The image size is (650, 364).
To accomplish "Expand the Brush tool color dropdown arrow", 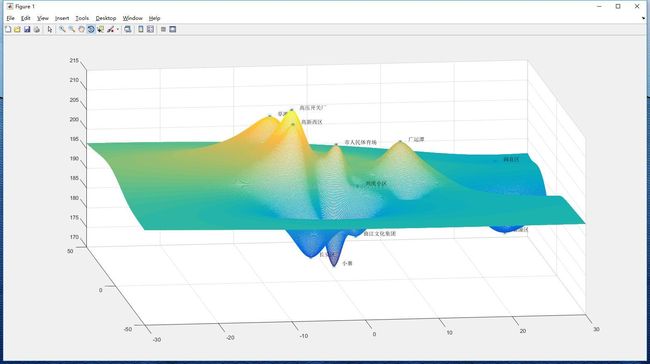I will [118, 29].
